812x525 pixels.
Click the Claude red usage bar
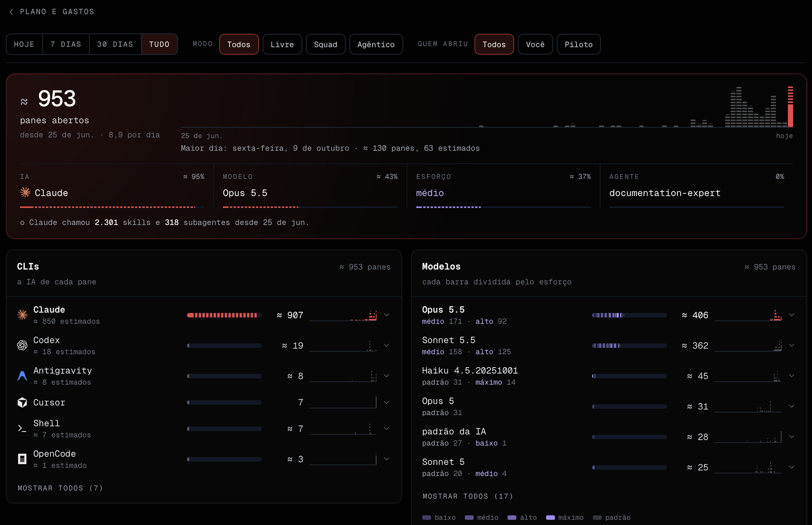pos(224,315)
